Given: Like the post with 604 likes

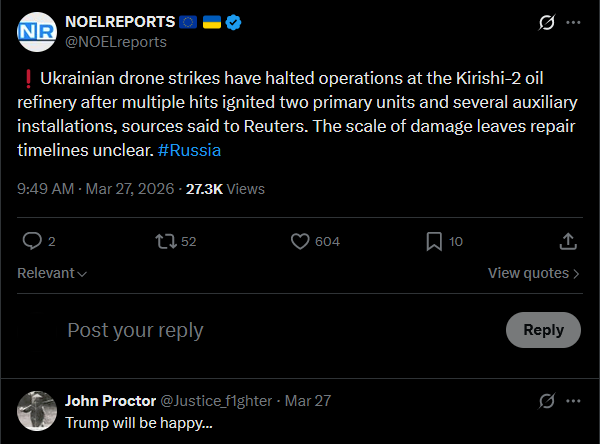Looking at the screenshot, I should point(299,241).
